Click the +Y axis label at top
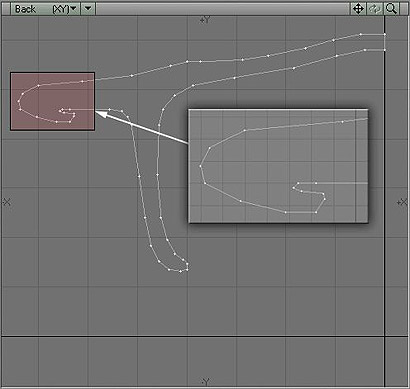The image size is (410, 389). [x=205, y=20]
